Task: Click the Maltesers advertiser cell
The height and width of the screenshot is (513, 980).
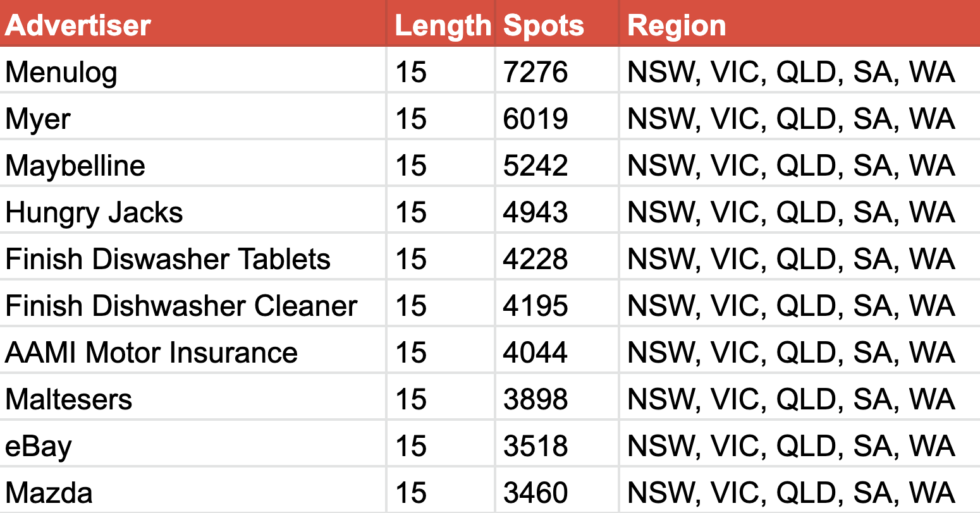Action: [193, 397]
